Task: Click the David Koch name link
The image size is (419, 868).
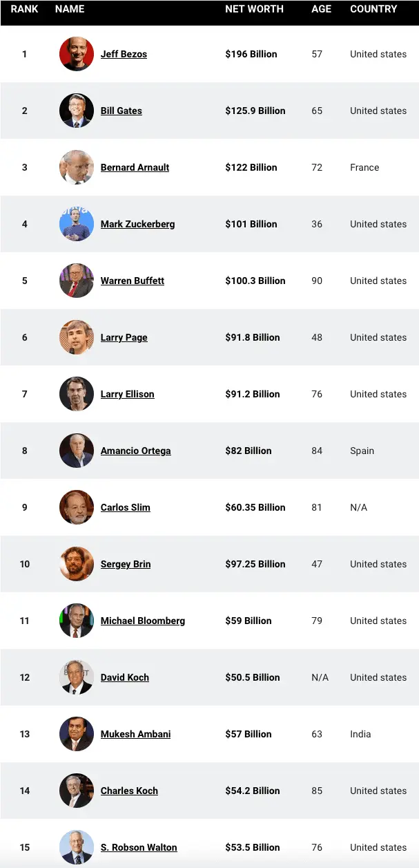Action: click(x=125, y=677)
